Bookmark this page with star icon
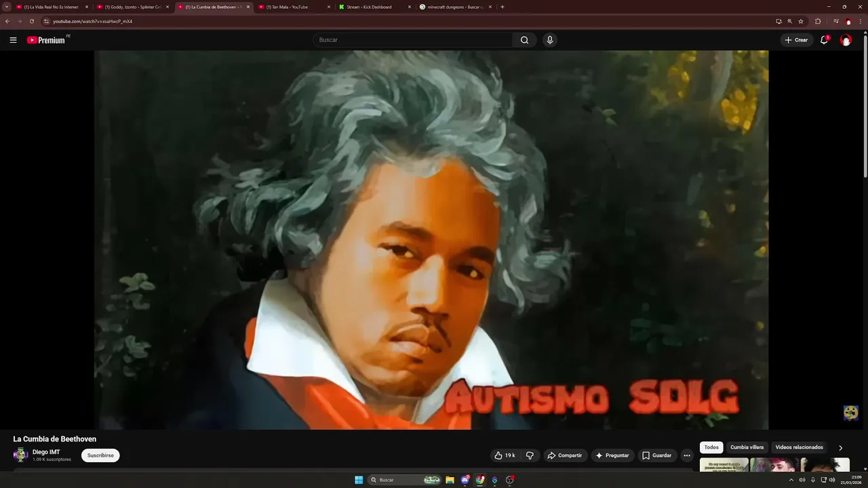868x488 pixels. 801,21
